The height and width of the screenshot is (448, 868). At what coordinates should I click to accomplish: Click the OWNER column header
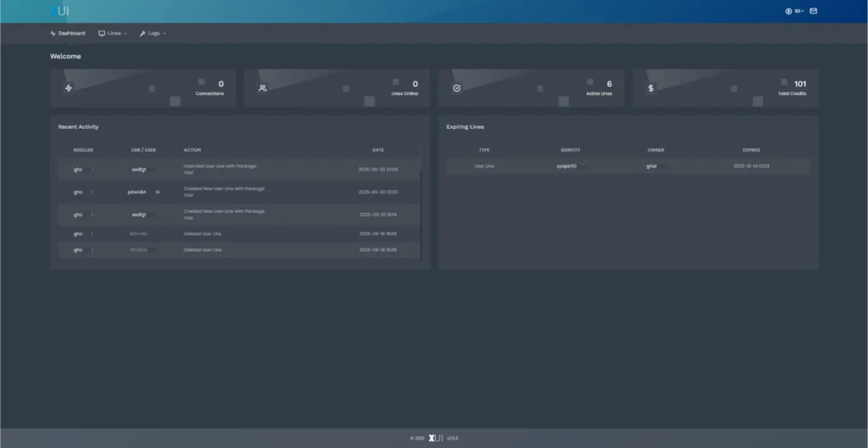[656, 150]
